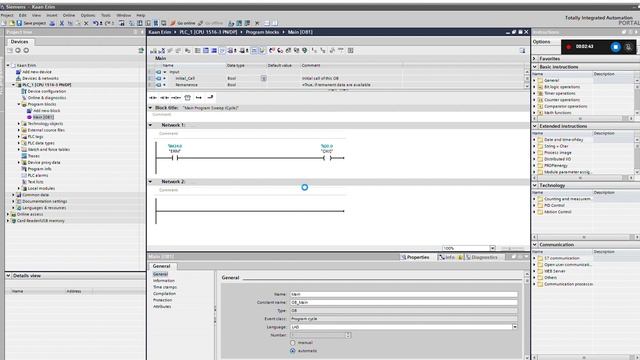Click the Undo arrow icon

click(96, 23)
